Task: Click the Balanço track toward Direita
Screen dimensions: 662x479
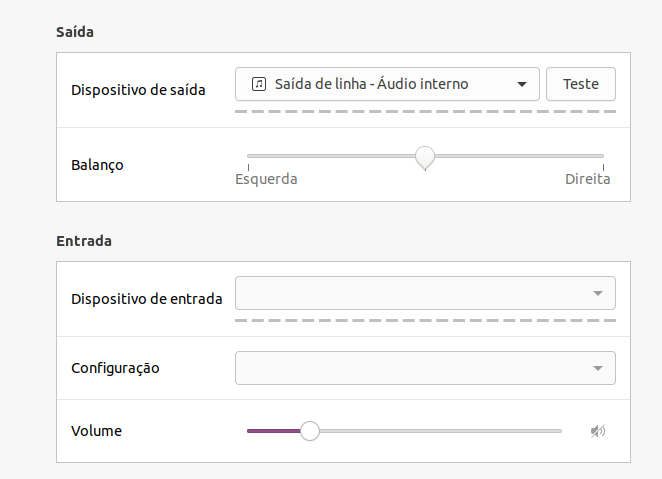Action: coord(519,156)
